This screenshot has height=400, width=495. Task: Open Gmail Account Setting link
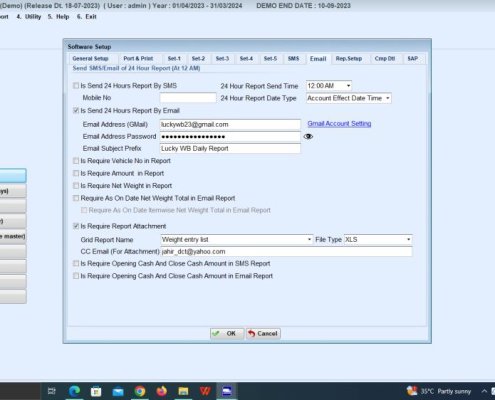[x=339, y=123]
